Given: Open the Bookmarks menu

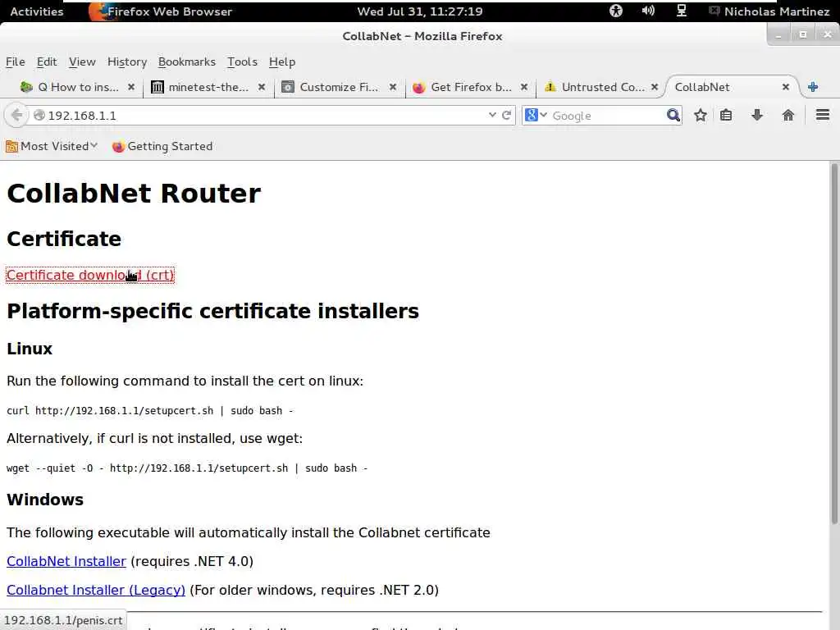Looking at the screenshot, I should coord(187,62).
